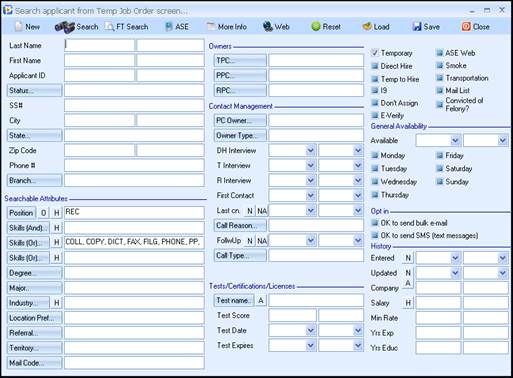513x378 pixels.
Task: Click the Skills (Or) field with COLL, COPY
Action: [134, 243]
